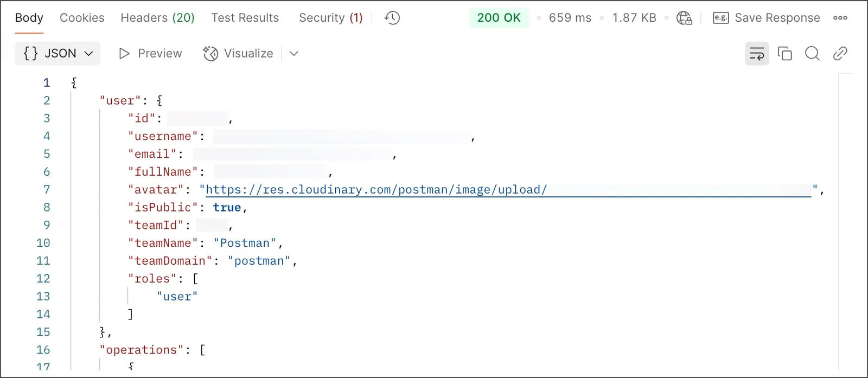Viewport: 868px width, 378px height.
Task: Click the 1.87 KB response size
Action: 634,17
